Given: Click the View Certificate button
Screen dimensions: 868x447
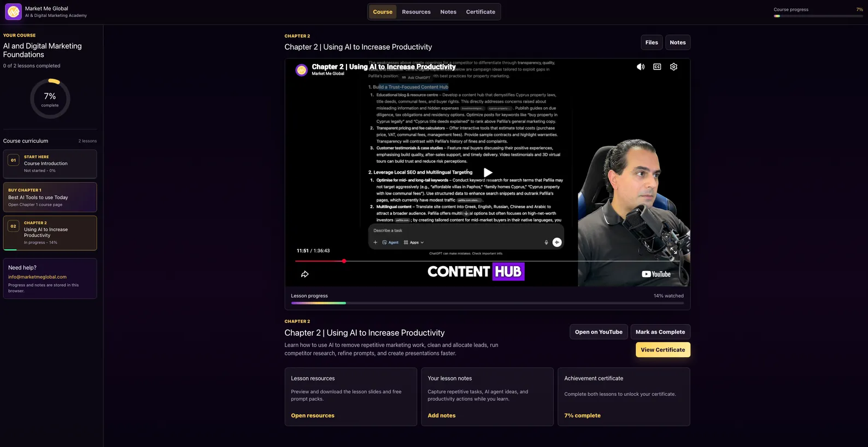Looking at the screenshot, I should [x=663, y=350].
